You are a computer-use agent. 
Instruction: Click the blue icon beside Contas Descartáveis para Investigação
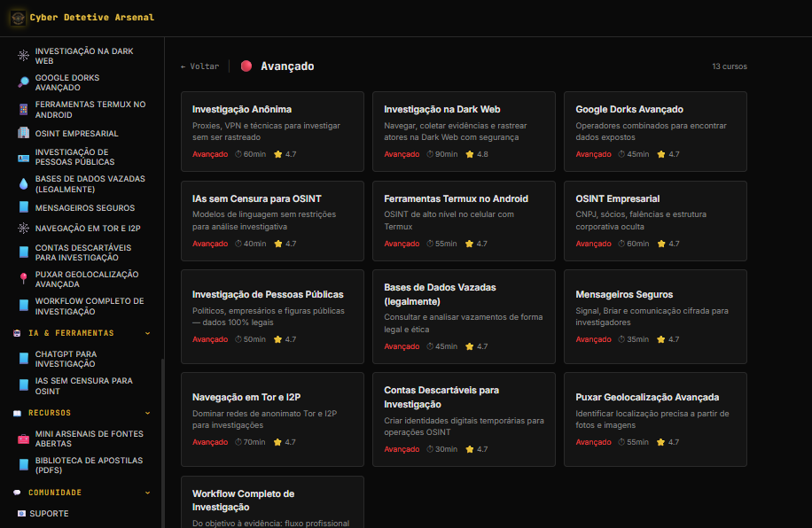click(23, 252)
